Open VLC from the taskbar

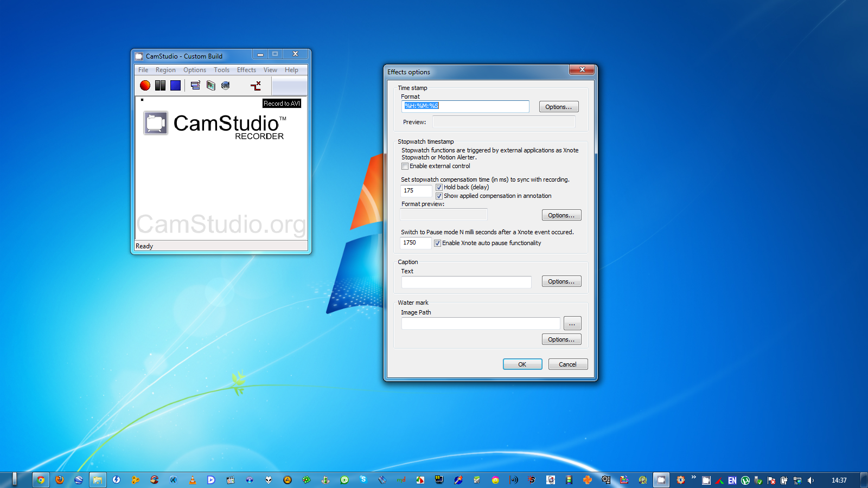tap(192, 480)
